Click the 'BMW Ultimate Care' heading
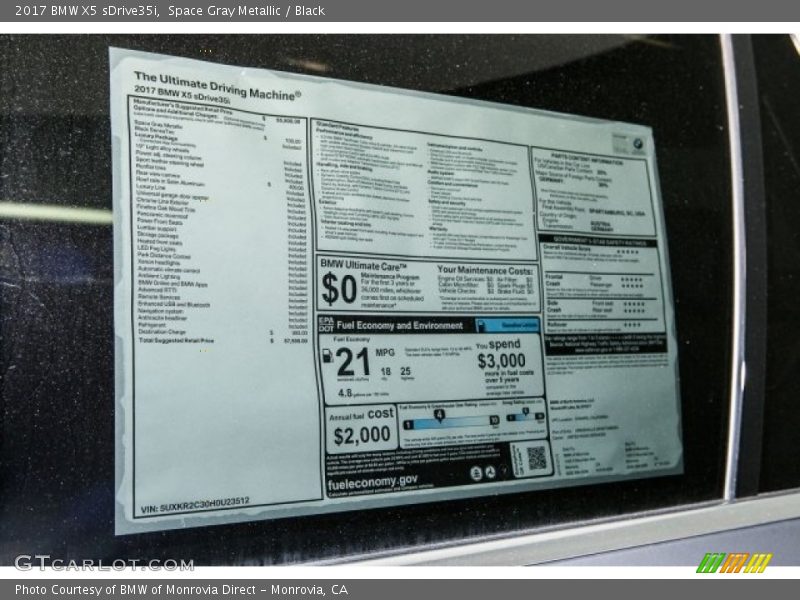This screenshot has height=600, width=800. [x=363, y=266]
